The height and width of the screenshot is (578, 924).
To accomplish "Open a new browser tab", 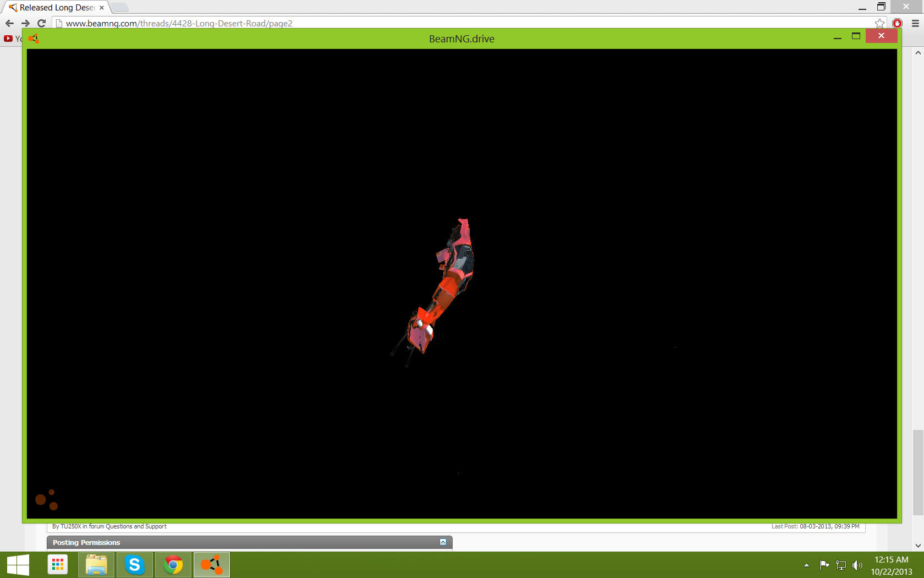I will (x=120, y=8).
